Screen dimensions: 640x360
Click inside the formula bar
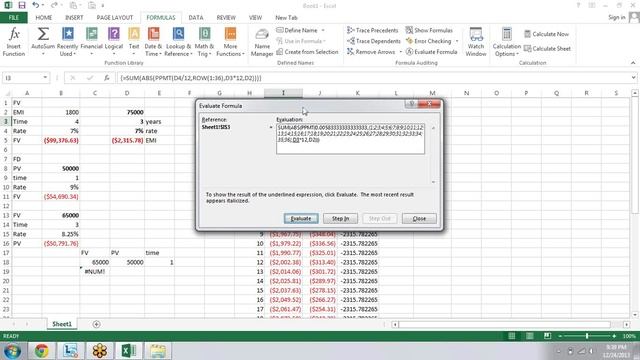[372, 78]
